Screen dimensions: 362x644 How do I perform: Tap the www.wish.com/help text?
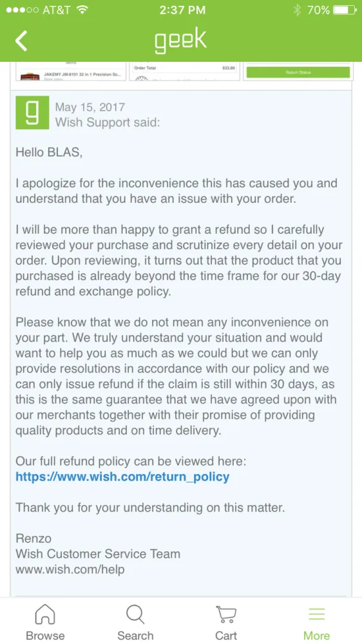70,569
